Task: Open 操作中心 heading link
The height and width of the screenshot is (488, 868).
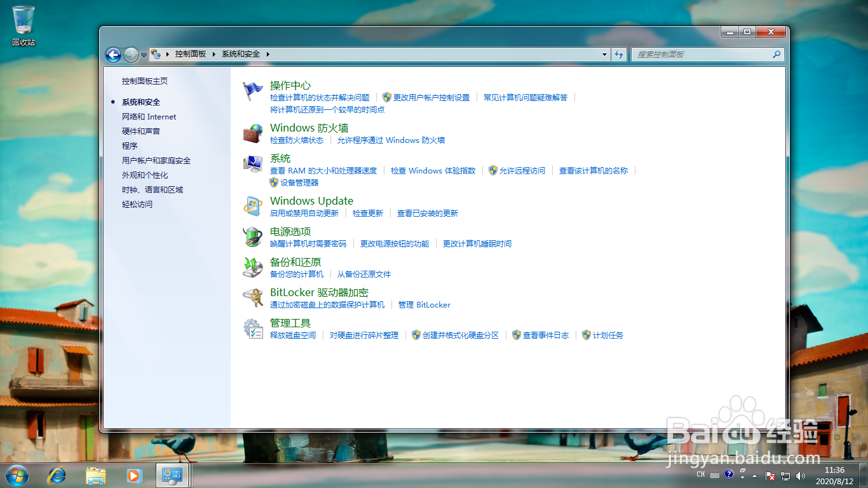Action: [290, 85]
